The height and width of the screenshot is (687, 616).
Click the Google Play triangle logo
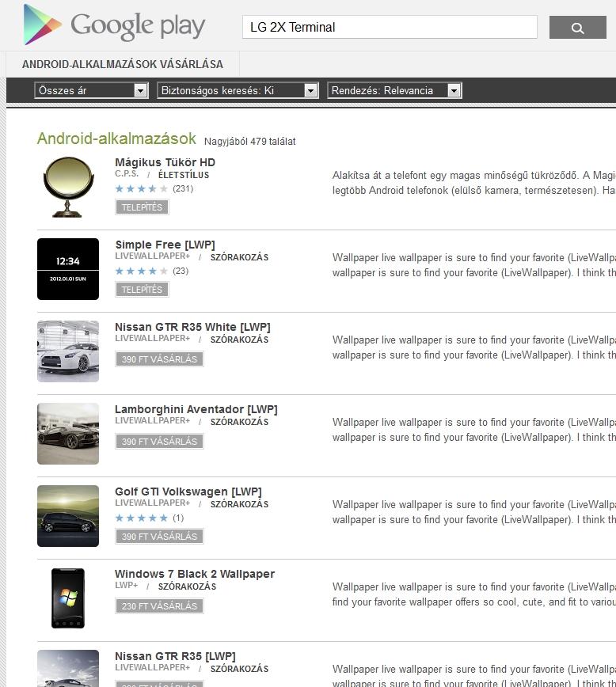42,25
